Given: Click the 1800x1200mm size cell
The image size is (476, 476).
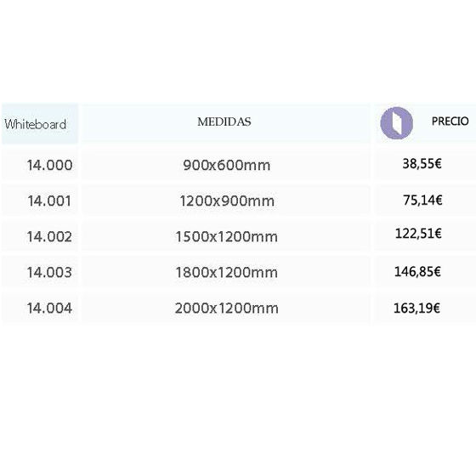Looking at the screenshot, I should tap(226, 272).
